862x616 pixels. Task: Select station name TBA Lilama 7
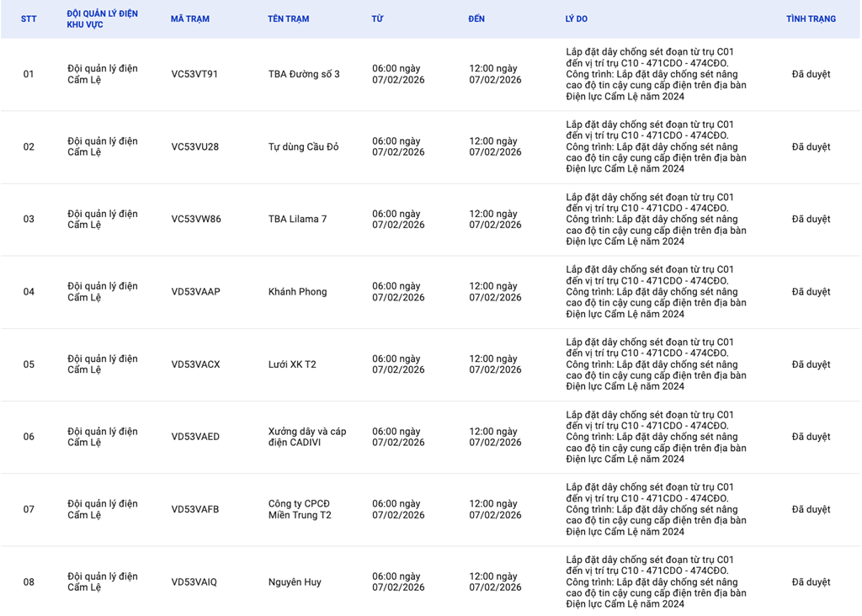point(297,219)
